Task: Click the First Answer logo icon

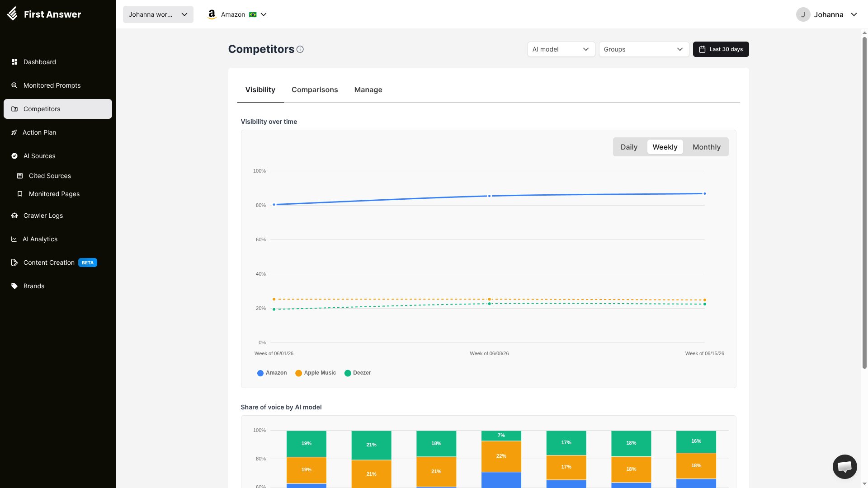Action: [12, 14]
